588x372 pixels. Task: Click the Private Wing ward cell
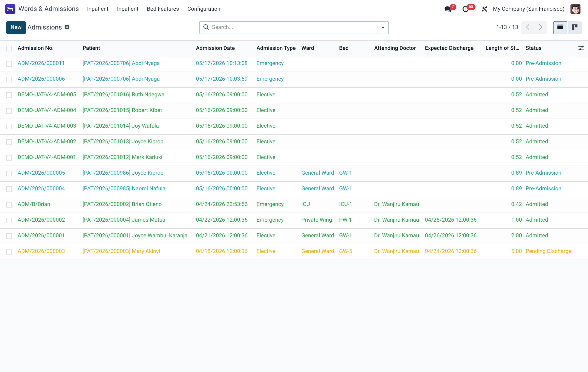[316, 220]
